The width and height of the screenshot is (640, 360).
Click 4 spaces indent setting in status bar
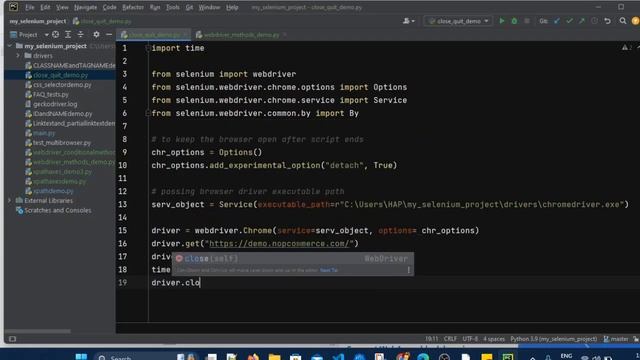click(x=494, y=339)
